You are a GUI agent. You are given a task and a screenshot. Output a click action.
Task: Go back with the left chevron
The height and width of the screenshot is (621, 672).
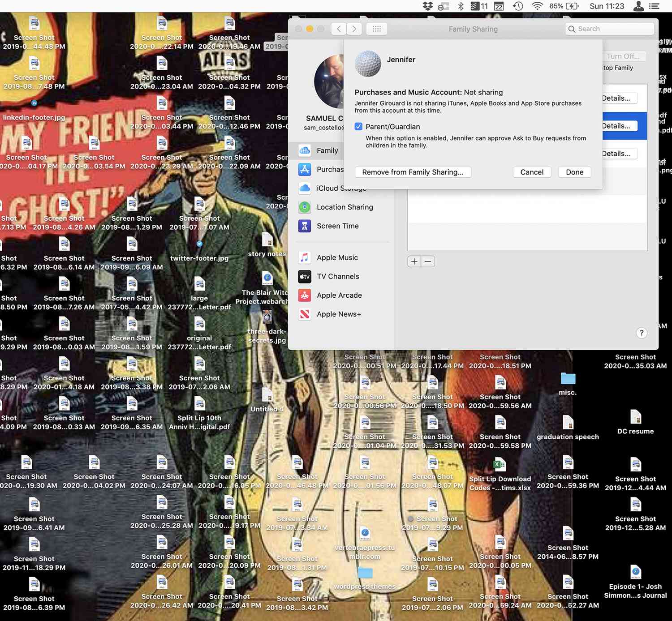339,29
